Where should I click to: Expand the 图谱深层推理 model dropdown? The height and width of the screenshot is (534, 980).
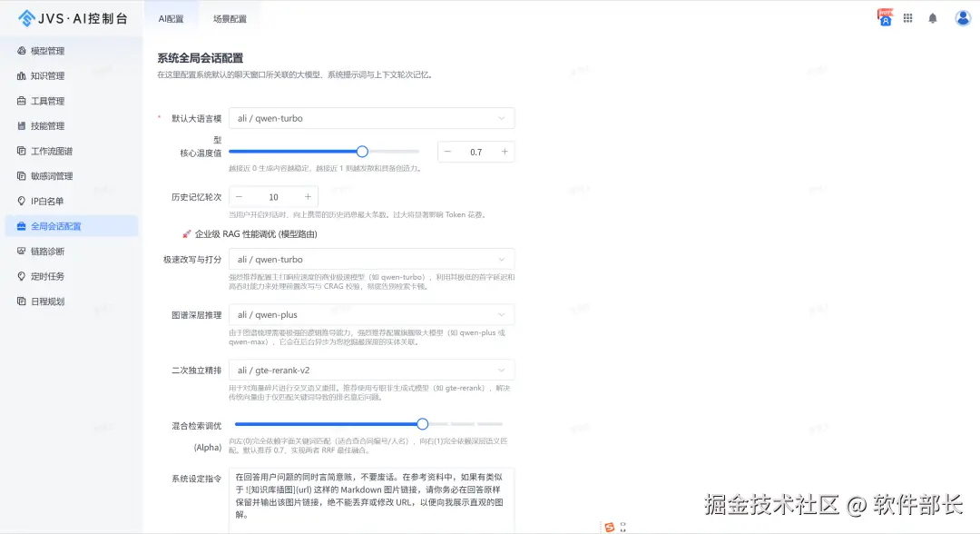pos(371,314)
